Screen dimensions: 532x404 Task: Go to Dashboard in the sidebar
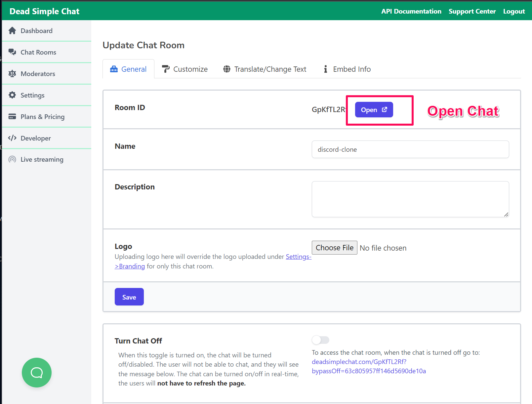click(x=47, y=31)
